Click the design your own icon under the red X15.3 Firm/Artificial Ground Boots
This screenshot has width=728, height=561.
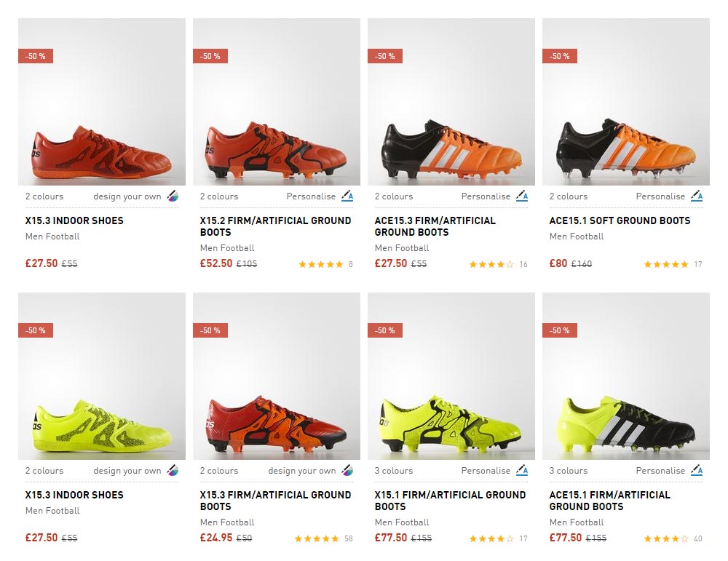tap(347, 470)
